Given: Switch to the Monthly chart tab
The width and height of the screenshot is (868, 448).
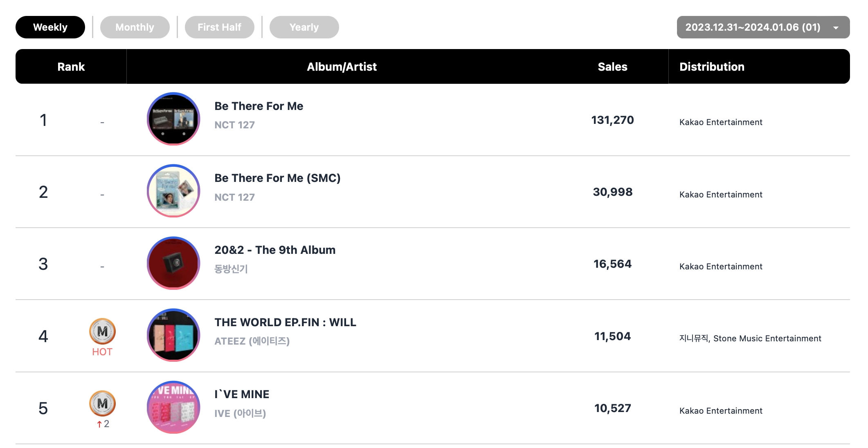Looking at the screenshot, I should click(x=135, y=27).
